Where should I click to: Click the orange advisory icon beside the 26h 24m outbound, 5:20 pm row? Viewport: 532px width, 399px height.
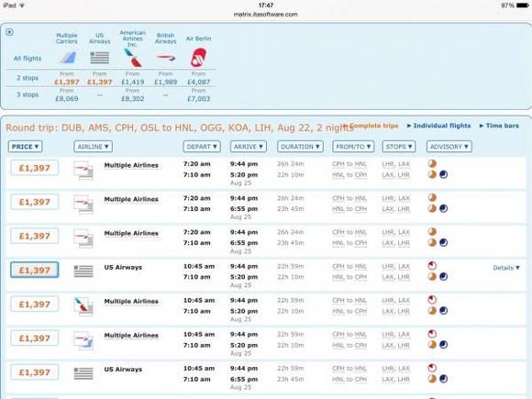click(432, 163)
